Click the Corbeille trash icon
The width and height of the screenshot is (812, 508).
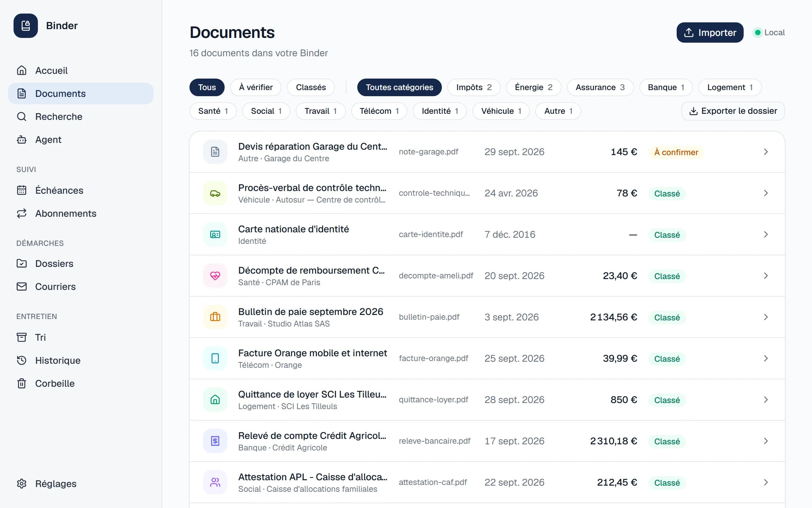tap(22, 383)
